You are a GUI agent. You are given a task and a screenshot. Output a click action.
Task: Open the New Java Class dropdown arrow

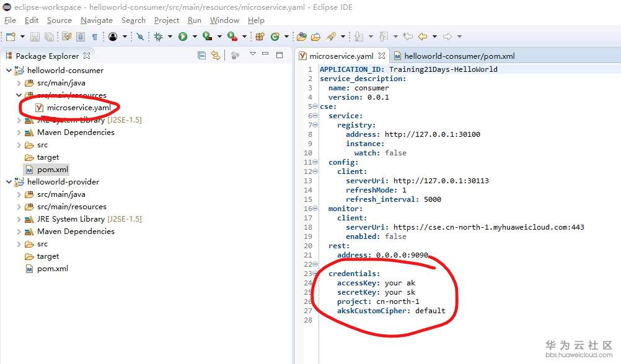286,37
